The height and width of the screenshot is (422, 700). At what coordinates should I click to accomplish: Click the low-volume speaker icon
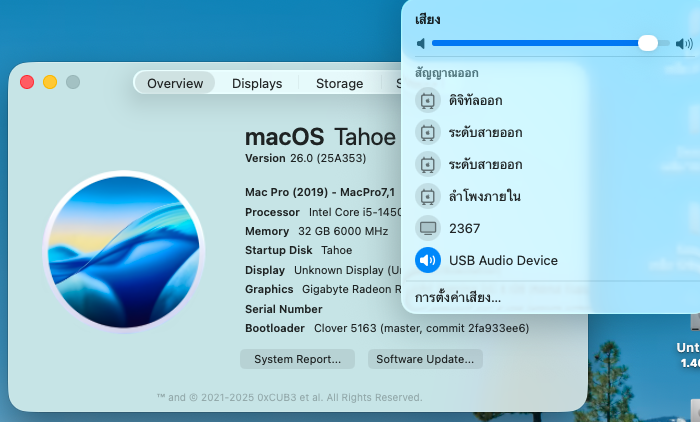tap(421, 43)
